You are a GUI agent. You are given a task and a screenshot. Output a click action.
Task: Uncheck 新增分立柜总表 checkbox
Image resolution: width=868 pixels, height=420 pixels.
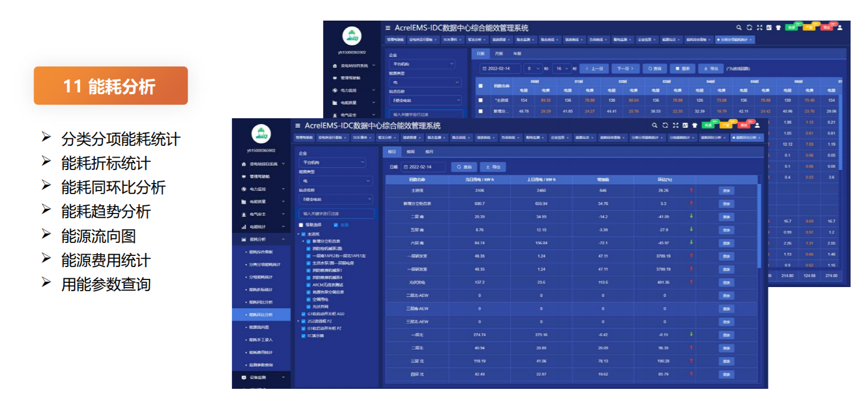coord(309,241)
